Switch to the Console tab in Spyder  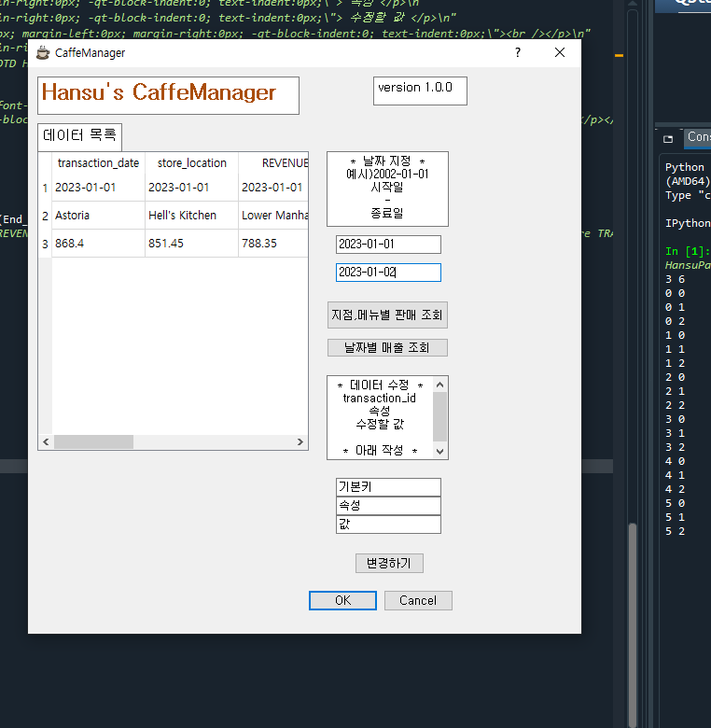point(698,137)
